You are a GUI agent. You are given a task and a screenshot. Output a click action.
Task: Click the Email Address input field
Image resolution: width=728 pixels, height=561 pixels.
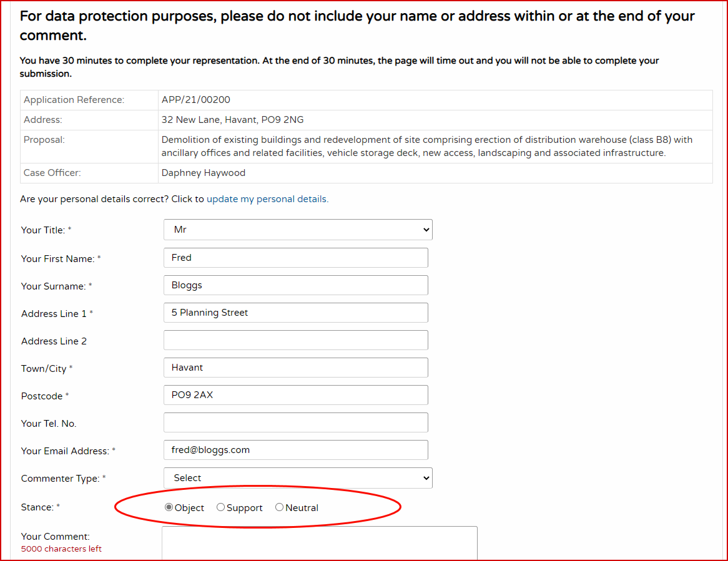(295, 450)
